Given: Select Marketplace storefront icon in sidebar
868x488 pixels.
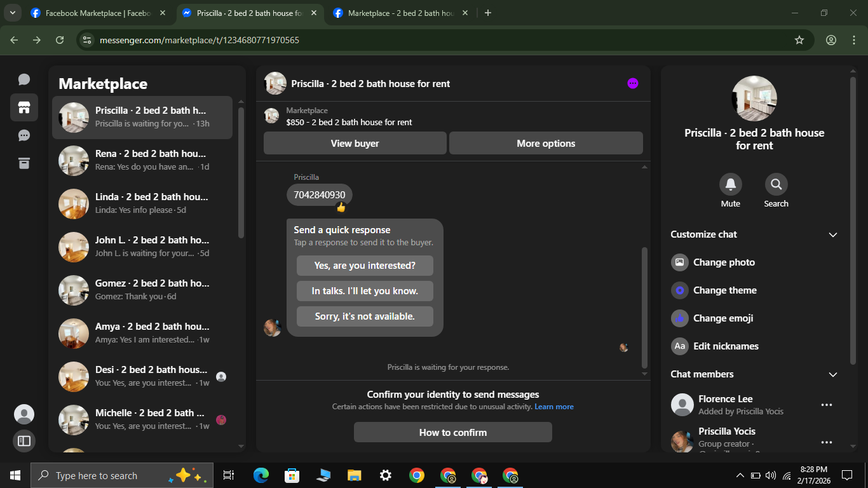Looking at the screenshot, I should [x=24, y=107].
